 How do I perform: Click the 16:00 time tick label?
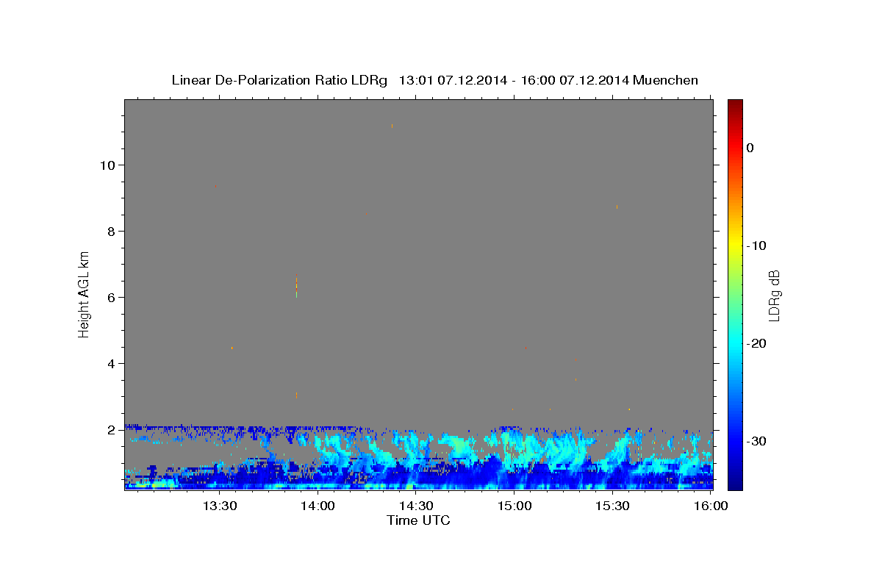[710, 506]
